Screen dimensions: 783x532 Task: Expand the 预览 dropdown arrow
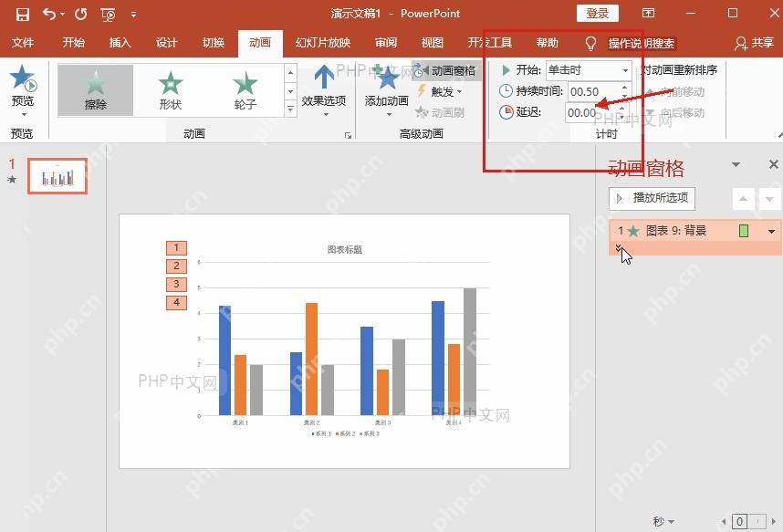pos(23,114)
